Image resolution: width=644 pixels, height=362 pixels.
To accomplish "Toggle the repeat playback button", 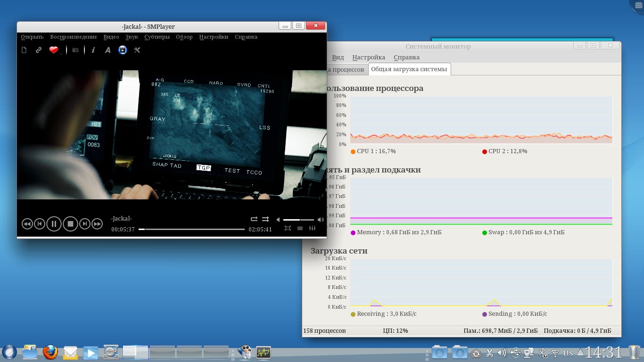I will pos(254,219).
